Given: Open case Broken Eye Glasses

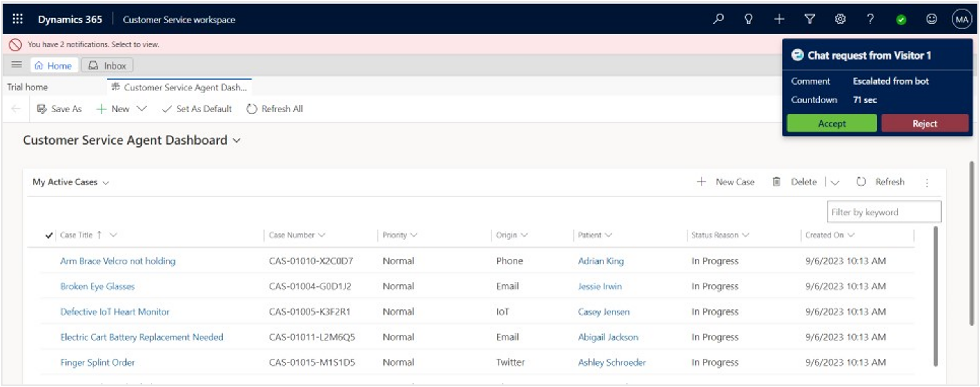Looking at the screenshot, I should (x=97, y=286).
